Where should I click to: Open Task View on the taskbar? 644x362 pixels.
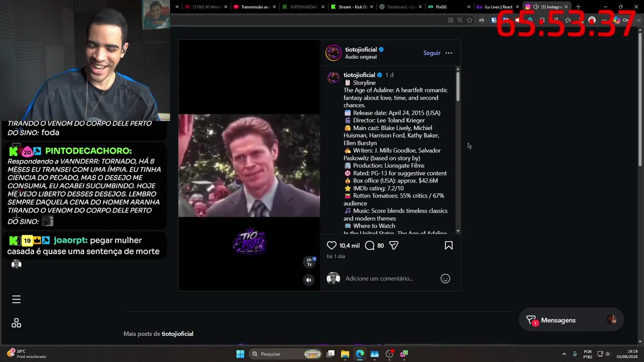click(x=331, y=354)
